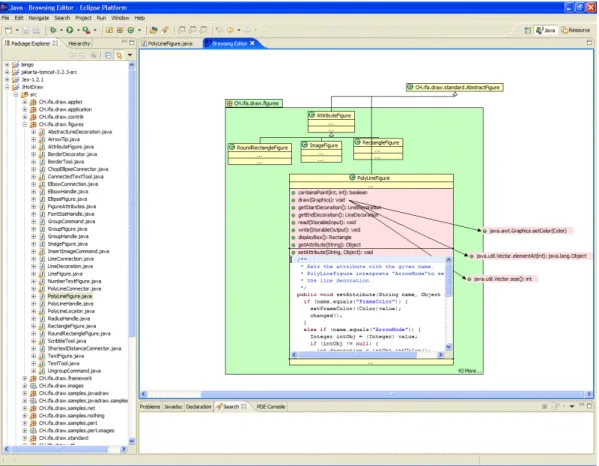Click Package Explorer scrollbar down arrow
The height and width of the screenshot is (466, 599).
pos(131,441)
